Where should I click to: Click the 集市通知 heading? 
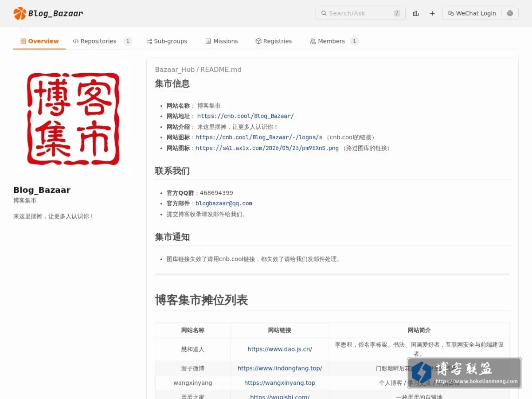[x=172, y=237]
